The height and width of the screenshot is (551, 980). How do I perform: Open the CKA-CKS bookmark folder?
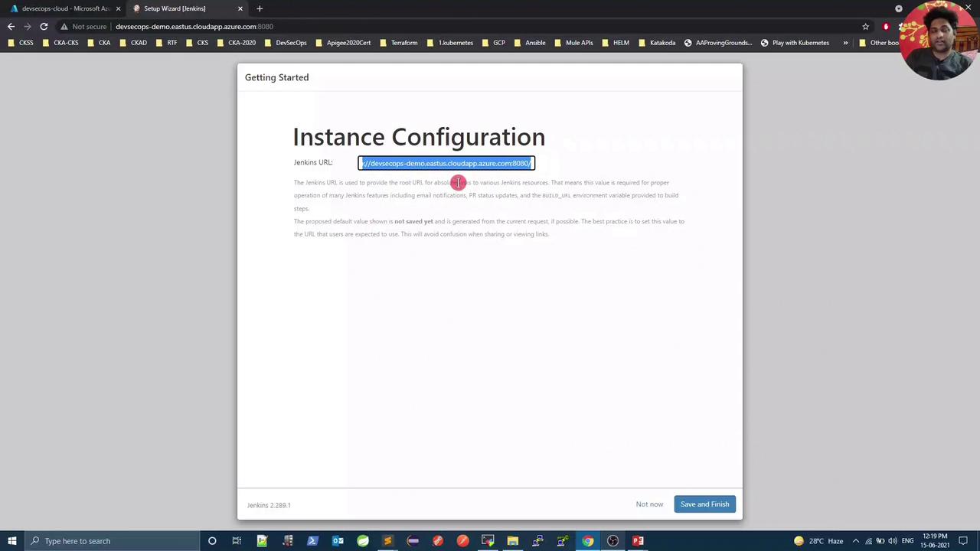coord(60,43)
